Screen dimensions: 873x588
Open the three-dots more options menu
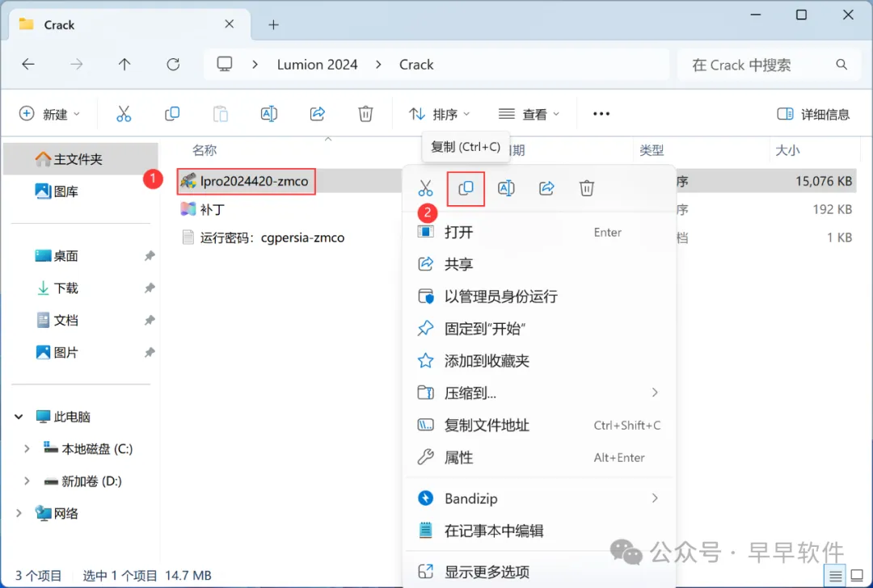click(601, 114)
